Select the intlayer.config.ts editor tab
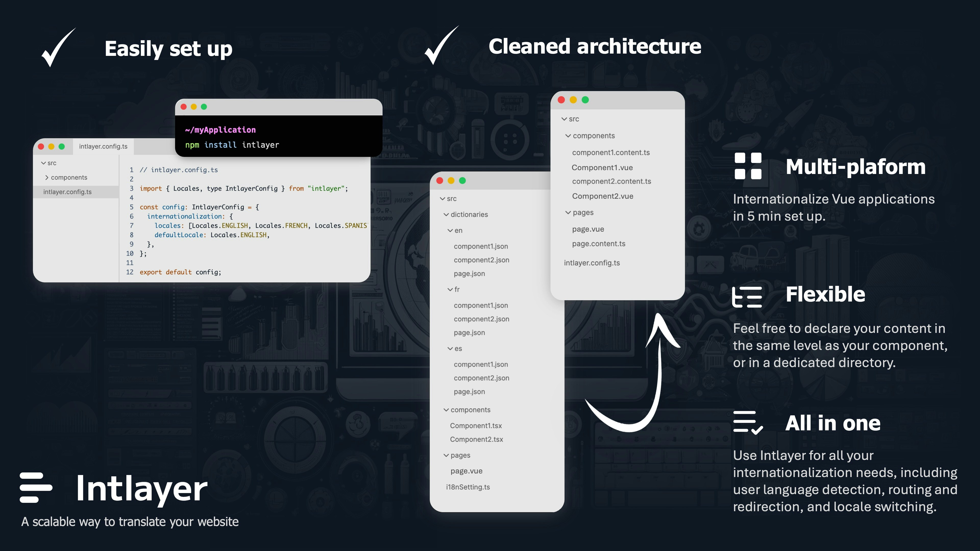The width and height of the screenshot is (980, 551). [103, 146]
